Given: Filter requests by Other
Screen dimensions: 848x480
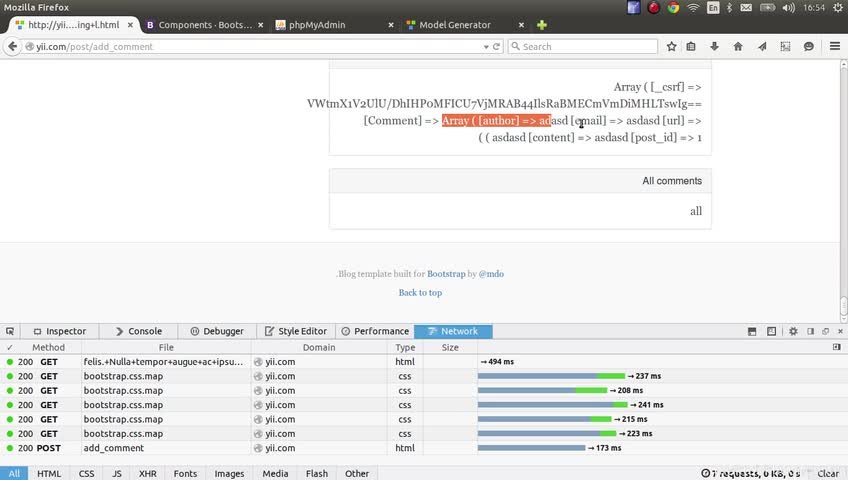Looking at the screenshot, I should tap(357, 474).
